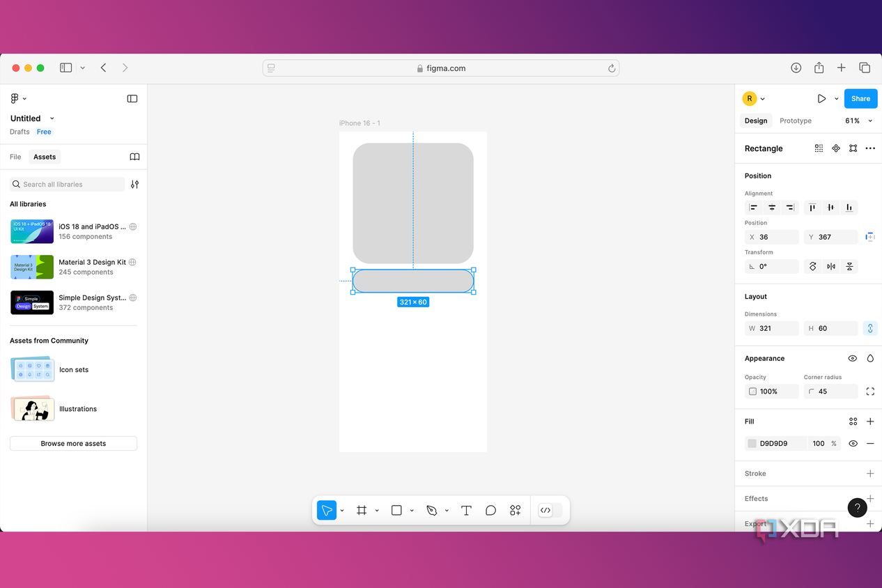This screenshot has height=588, width=882.
Task: Create component from Rectangle
Action: pos(836,148)
